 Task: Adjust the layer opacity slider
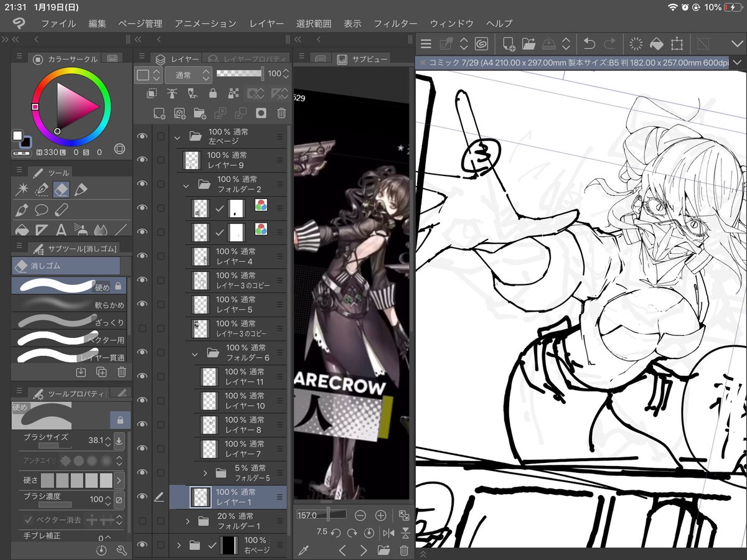(240, 73)
